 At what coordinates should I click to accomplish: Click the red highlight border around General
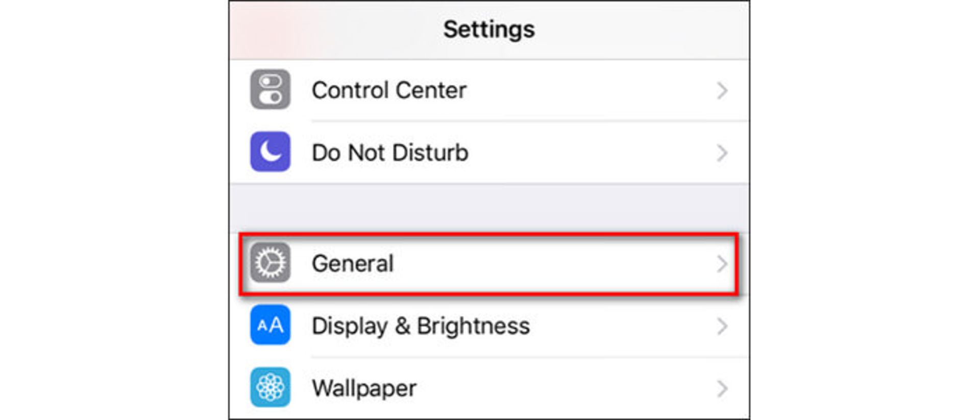pyautogui.click(x=489, y=235)
